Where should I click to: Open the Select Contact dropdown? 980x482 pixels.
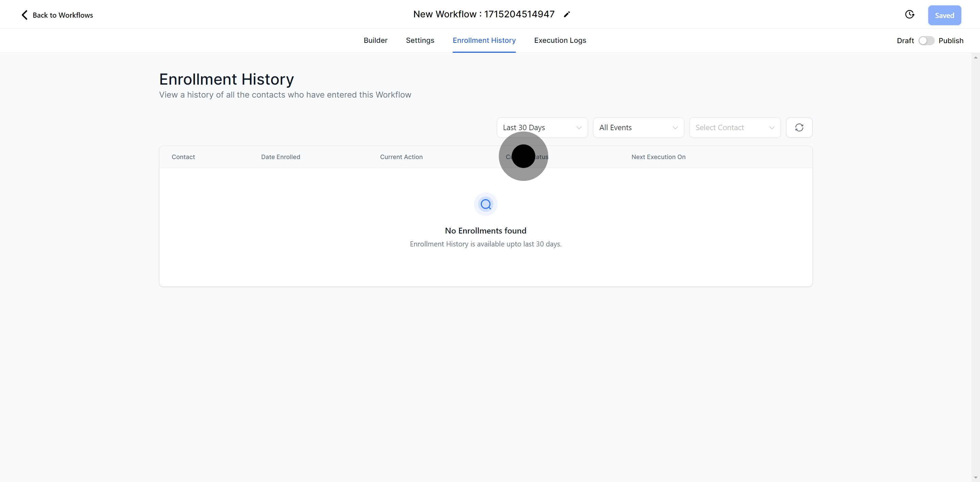pos(734,127)
